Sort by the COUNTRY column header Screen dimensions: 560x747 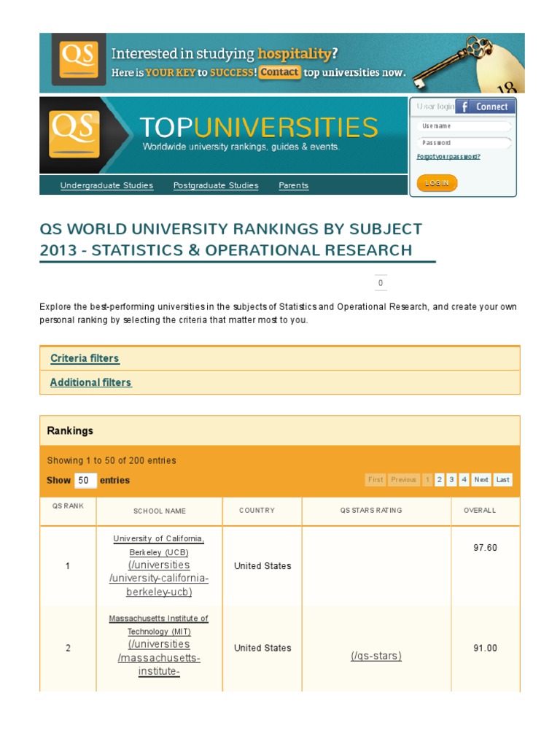(x=257, y=510)
